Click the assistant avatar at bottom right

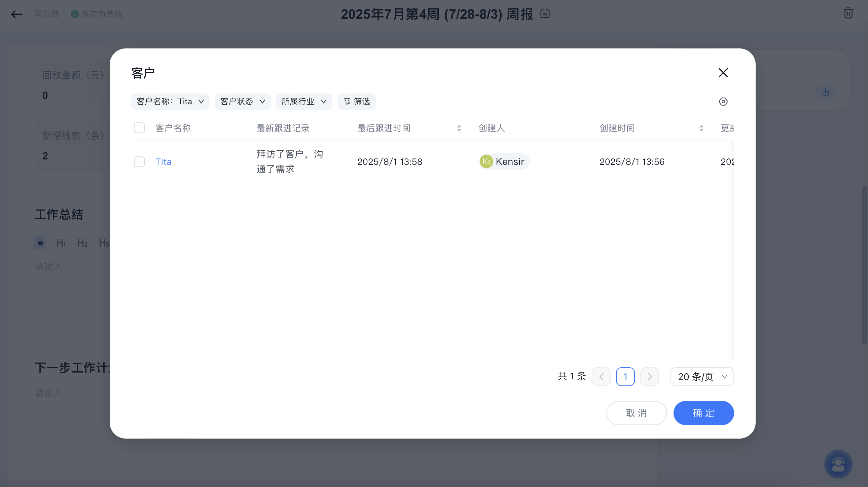pos(838,464)
